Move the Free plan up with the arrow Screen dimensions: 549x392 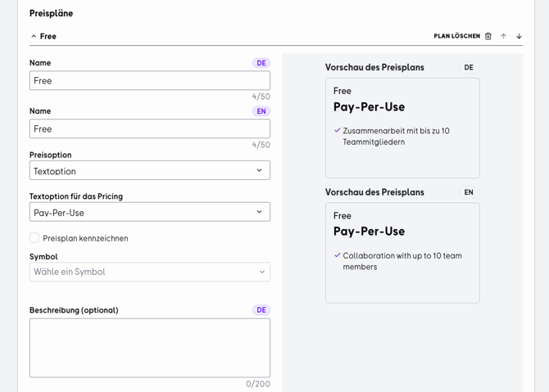click(x=503, y=36)
